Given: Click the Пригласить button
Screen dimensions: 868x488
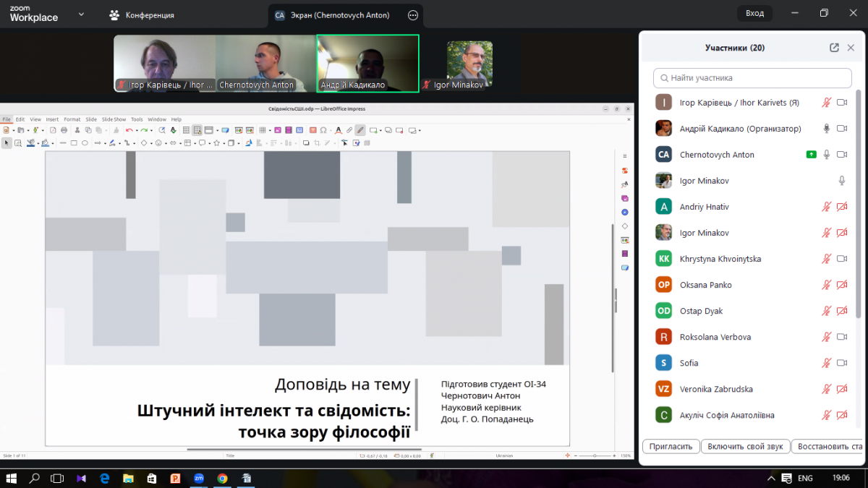Looking at the screenshot, I should click(x=671, y=446).
